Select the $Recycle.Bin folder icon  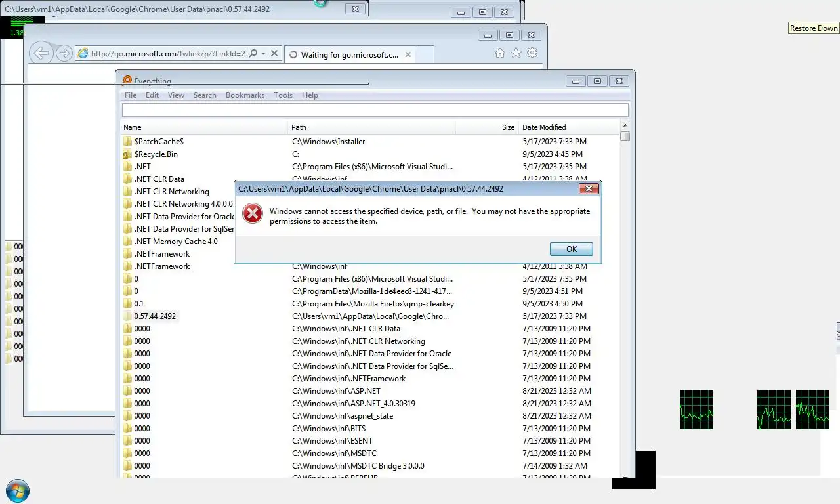tap(127, 154)
